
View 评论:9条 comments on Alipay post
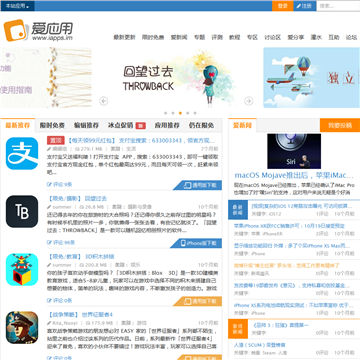pyautogui.click(x=60, y=184)
